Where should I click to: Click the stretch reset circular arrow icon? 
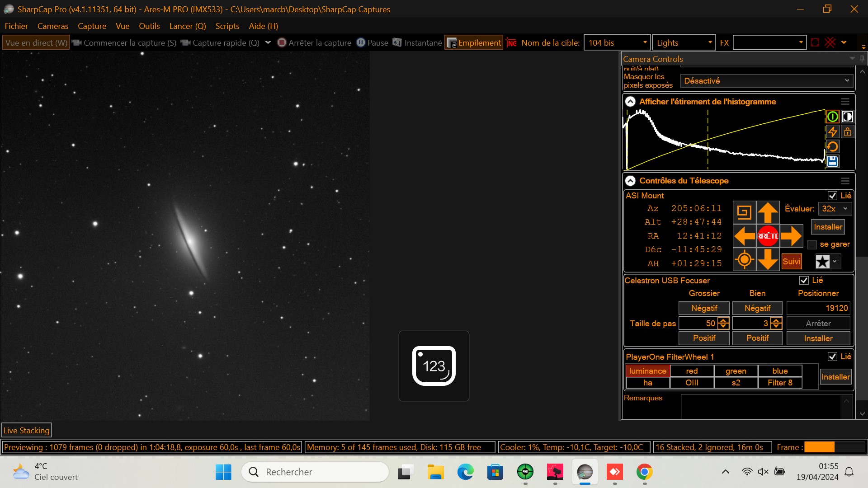832,147
